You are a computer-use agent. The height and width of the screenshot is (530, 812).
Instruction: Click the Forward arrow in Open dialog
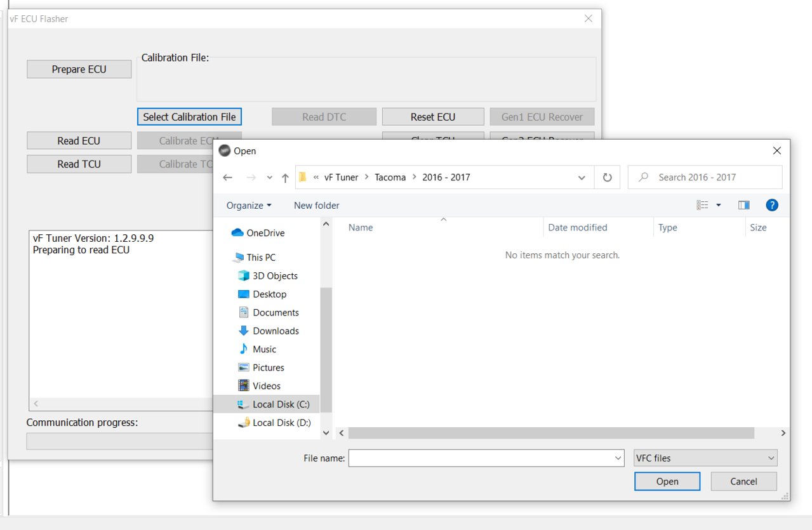click(x=251, y=178)
